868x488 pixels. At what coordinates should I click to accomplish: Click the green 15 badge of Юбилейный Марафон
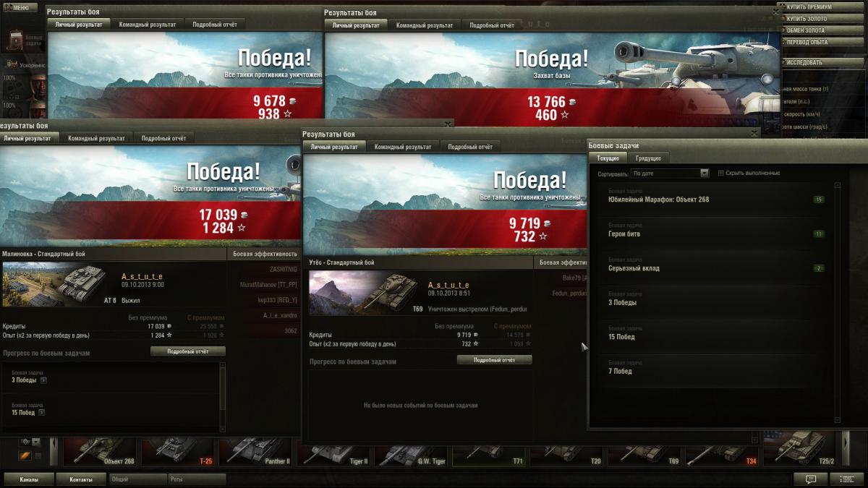(819, 200)
